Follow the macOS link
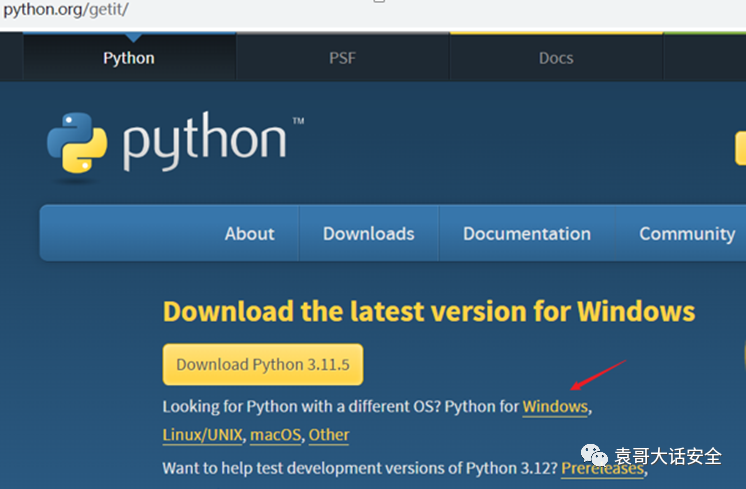 click(275, 435)
